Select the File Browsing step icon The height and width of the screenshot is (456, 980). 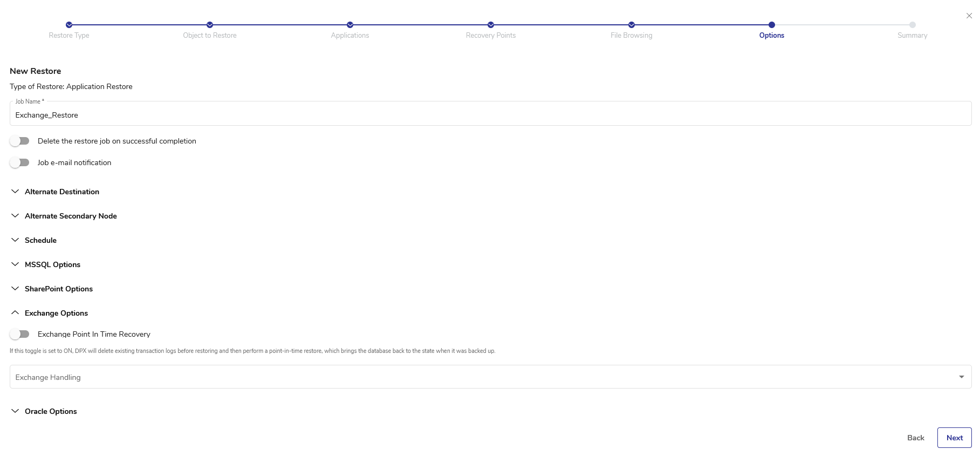(632, 25)
